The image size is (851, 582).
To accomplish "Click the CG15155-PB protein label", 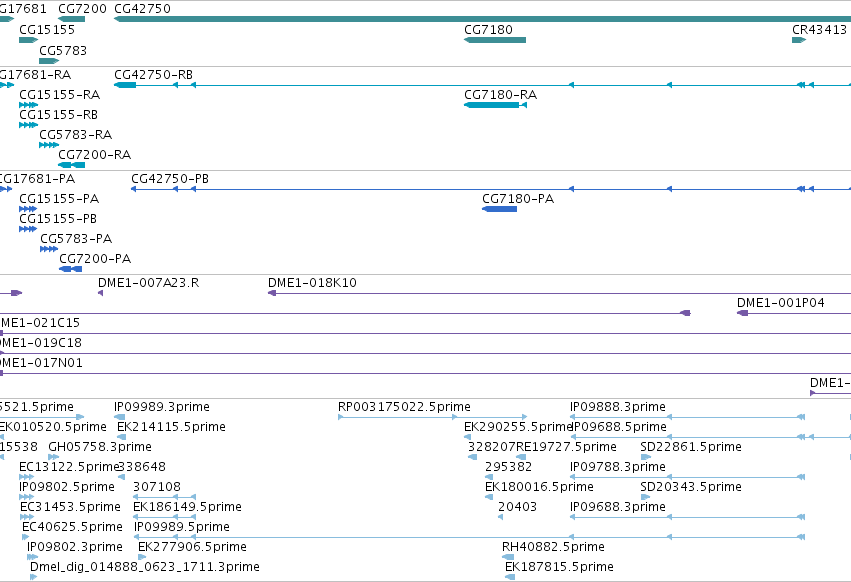I will click(x=58, y=219).
